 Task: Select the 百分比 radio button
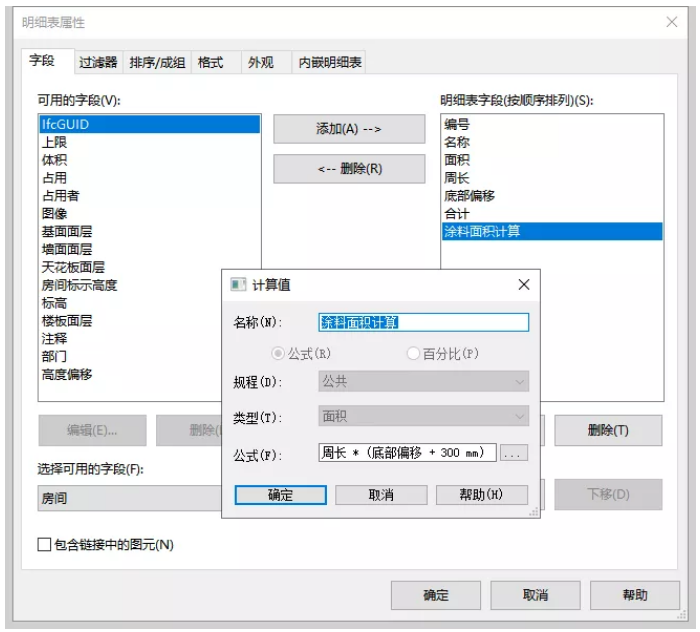[x=413, y=354]
